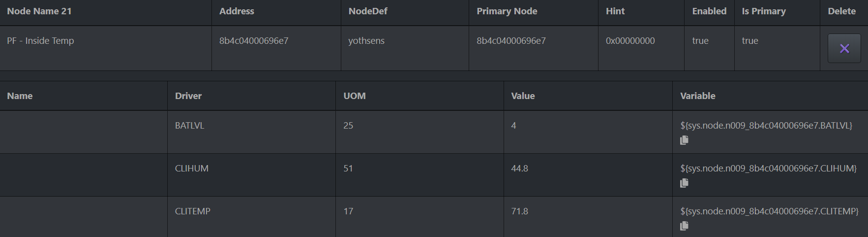The width and height of the screenshot is (868, 237).
Task: Select the BATLVL driver cell
Action: [x=189, y=126]
